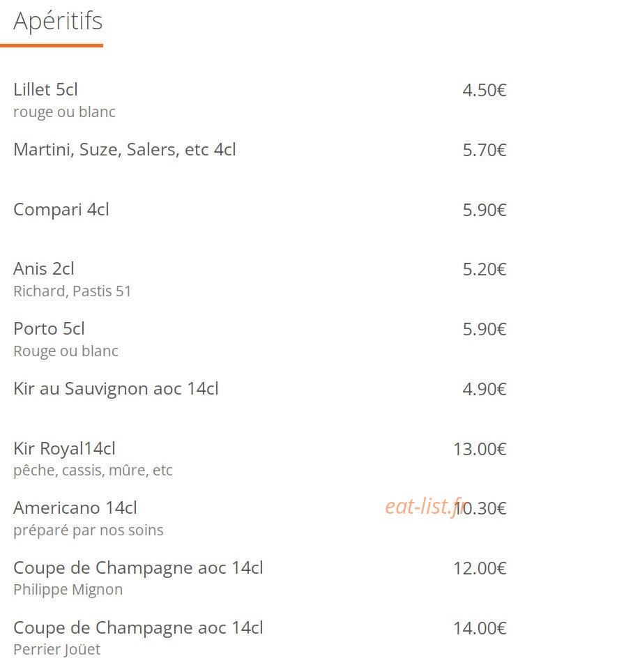Select the Americano 14cl item

coord(75,508)
